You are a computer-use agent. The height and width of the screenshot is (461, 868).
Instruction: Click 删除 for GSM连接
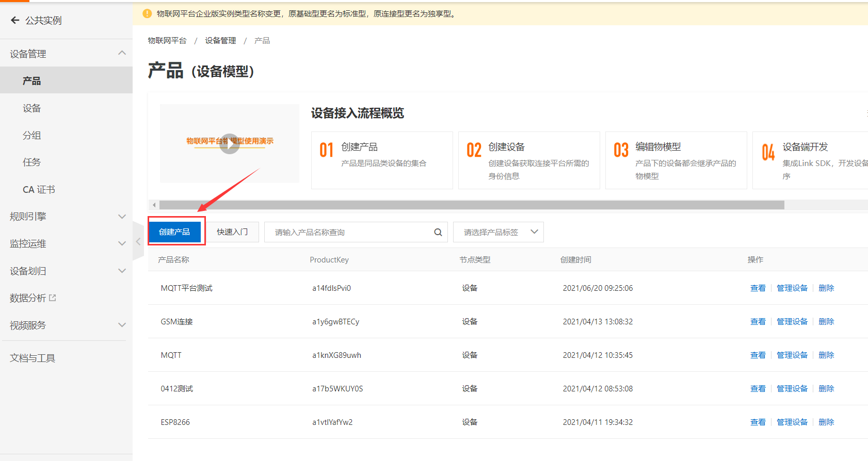pyautogui.click(x=826, y=321)
